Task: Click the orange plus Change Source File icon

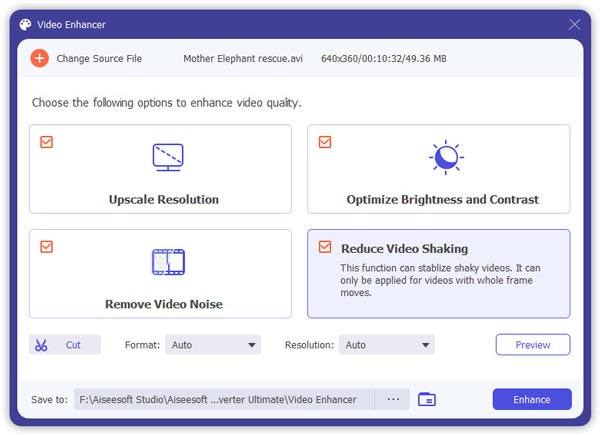Action: pos(39,59)
